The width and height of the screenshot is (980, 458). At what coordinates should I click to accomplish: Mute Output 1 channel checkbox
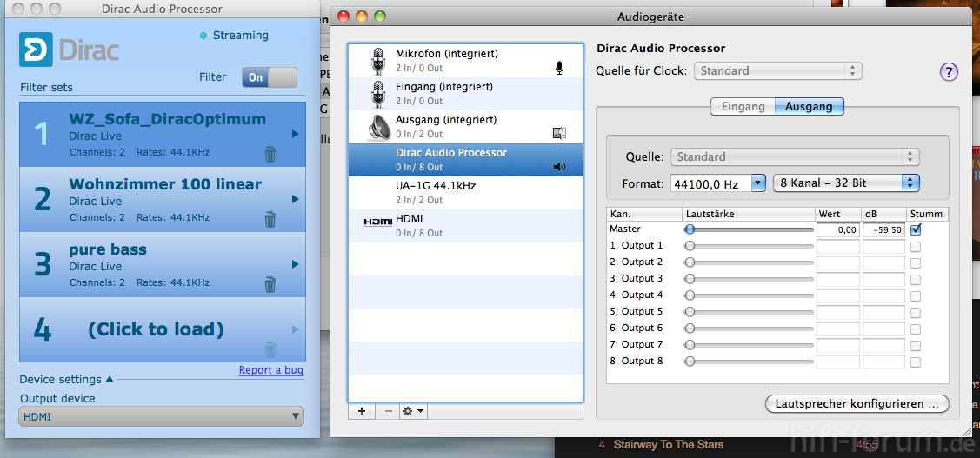click(916, 246)
